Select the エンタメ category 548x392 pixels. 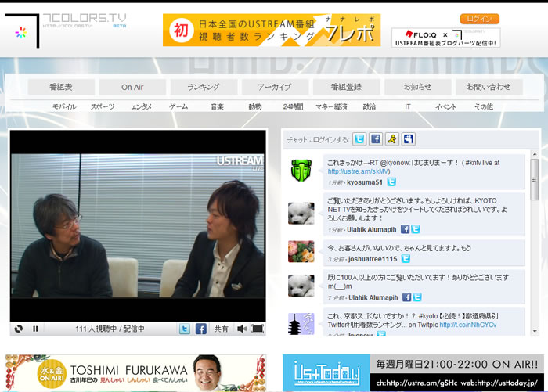coord(141,106)
